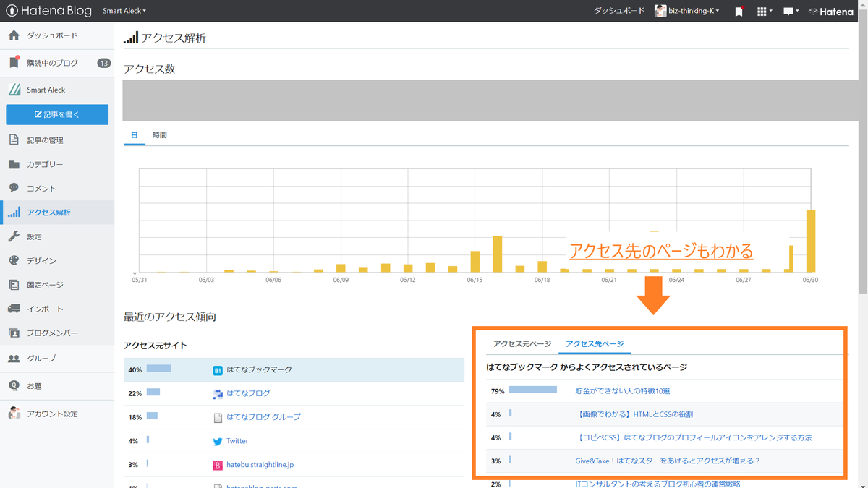This screenshot has height=488, width=868.
Task: Click the Twitter bird icon
Action: click(x=218, y=441)
